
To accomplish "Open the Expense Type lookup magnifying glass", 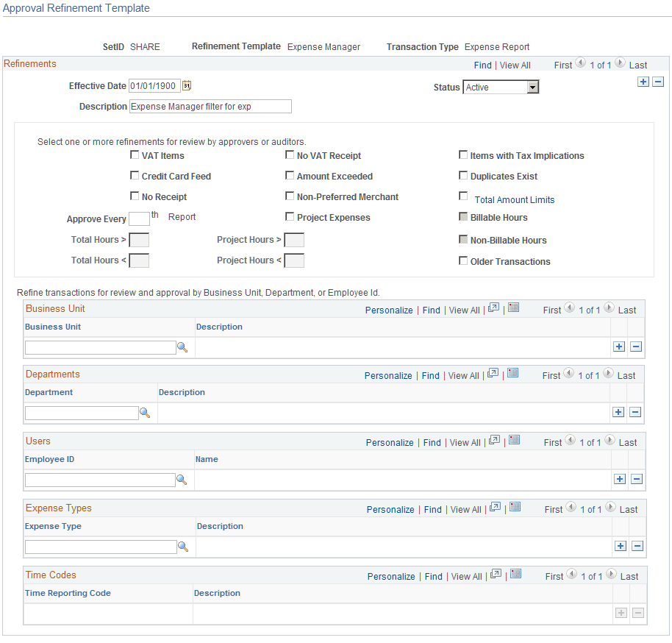I will (x=182, y=546).
